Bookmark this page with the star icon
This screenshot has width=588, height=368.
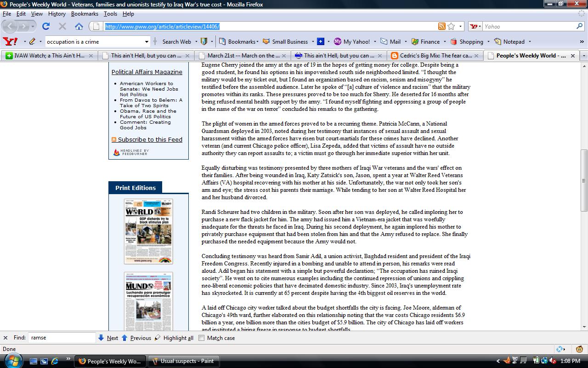pyautogui.click(x=451, y=26)
